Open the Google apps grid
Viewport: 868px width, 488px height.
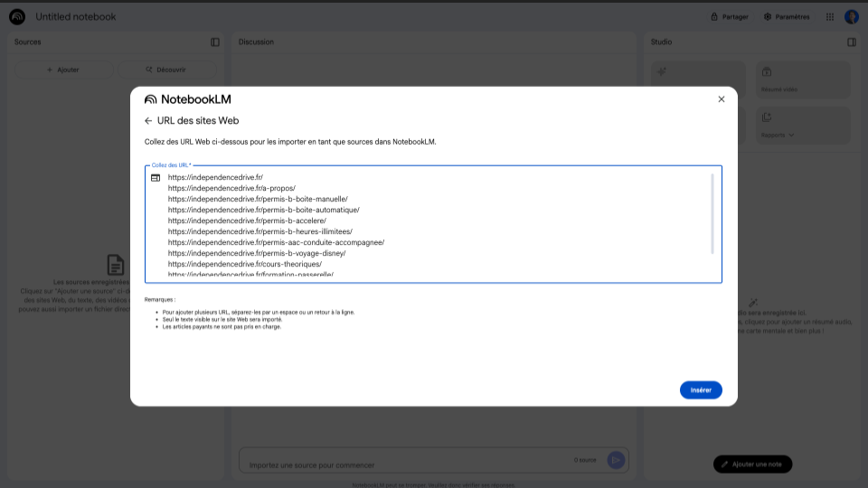(x=829, y=16)
